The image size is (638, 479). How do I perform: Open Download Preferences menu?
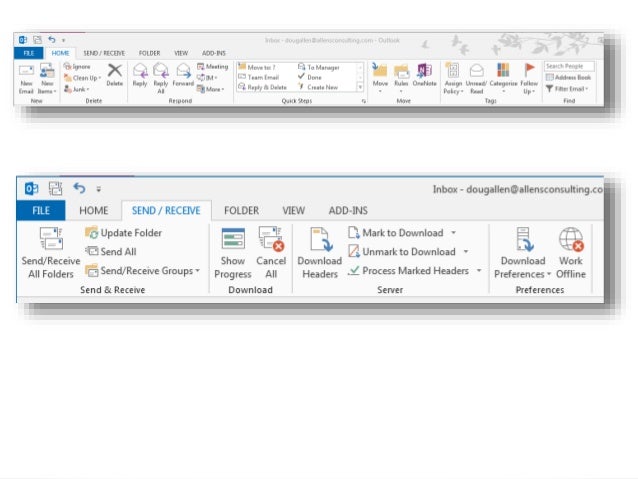tap(523, 253)
